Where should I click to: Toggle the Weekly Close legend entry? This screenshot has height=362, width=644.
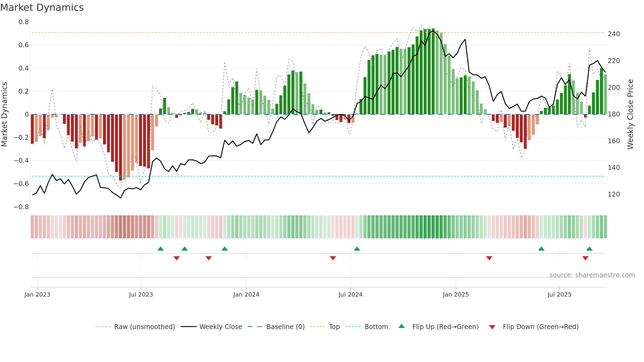click(x=221, y=327)
